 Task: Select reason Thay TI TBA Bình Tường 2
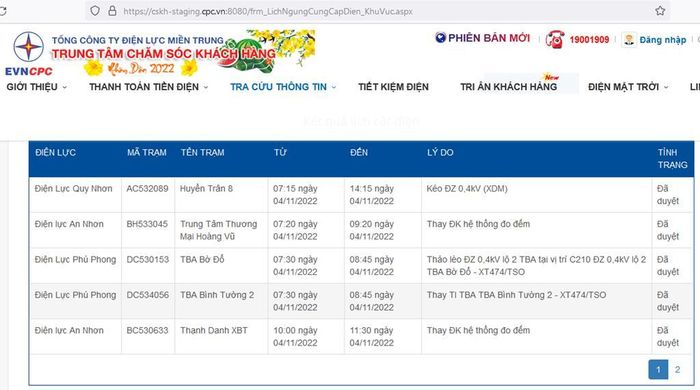517,295
